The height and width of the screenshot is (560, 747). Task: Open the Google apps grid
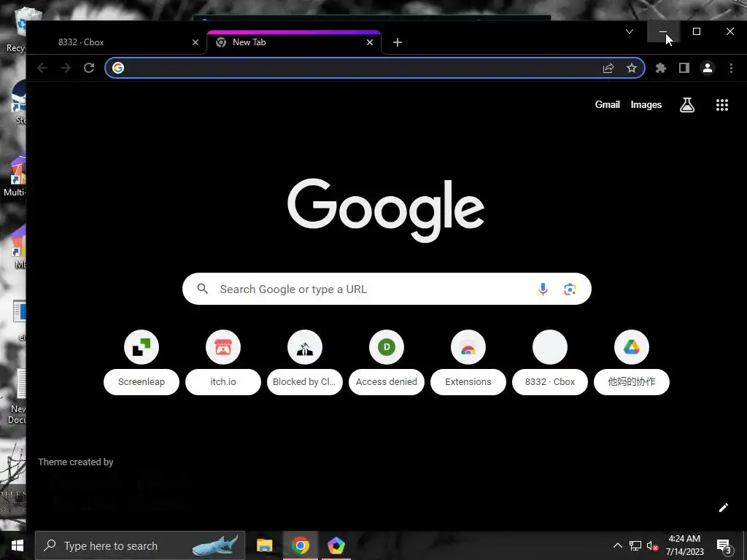(x=722, y=105)
